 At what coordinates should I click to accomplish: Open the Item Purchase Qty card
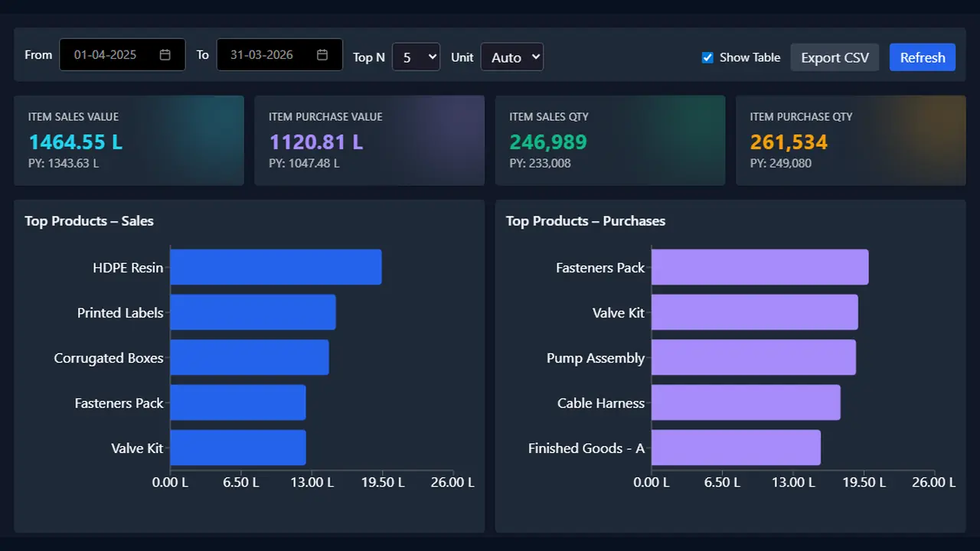tap(851, 141)
